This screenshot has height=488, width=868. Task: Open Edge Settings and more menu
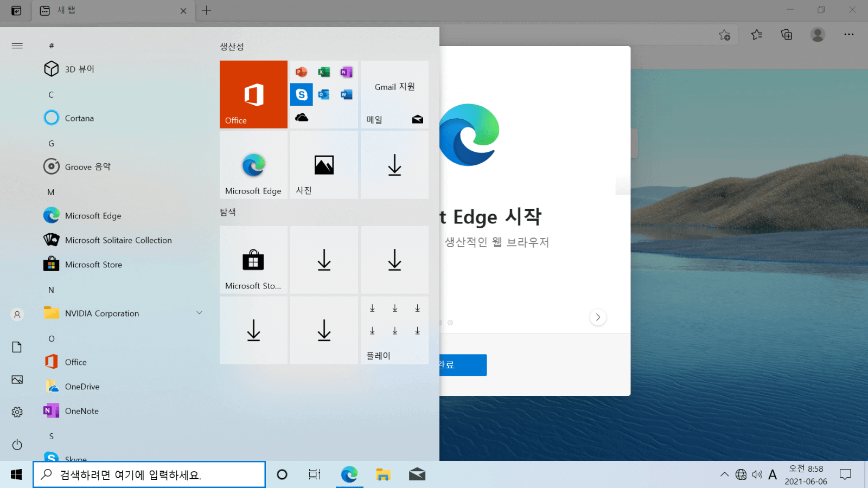[x=849, y=35]
